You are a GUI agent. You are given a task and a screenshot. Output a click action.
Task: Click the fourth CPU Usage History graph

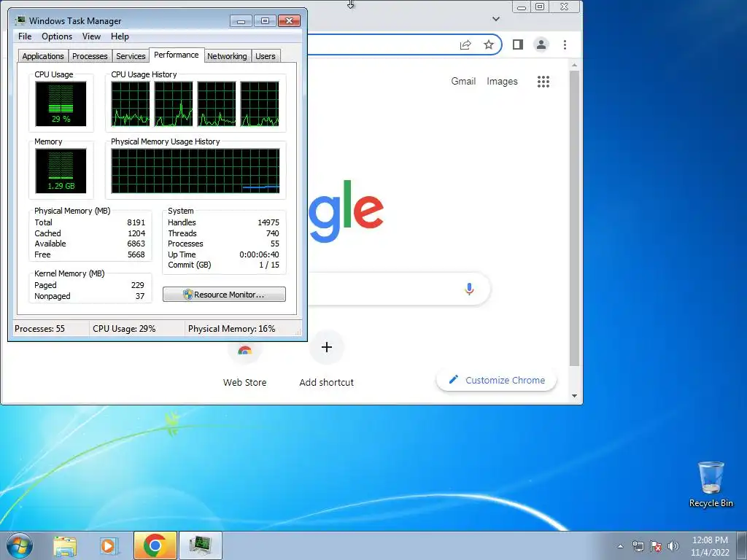260,104
